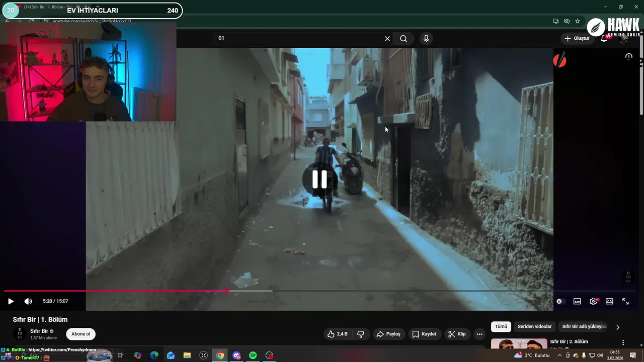Open Microsoft Edge from the taskbar
The image size is (644, 362).
pos(154,355)
